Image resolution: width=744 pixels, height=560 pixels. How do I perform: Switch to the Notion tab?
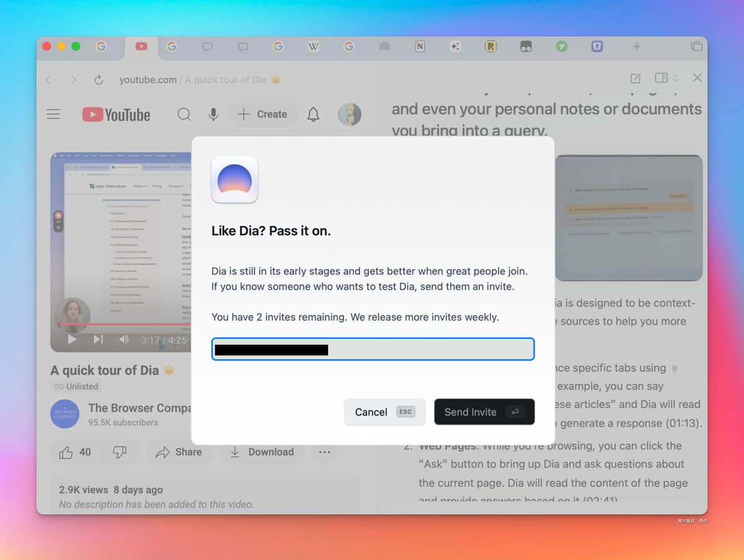(420, 47)
